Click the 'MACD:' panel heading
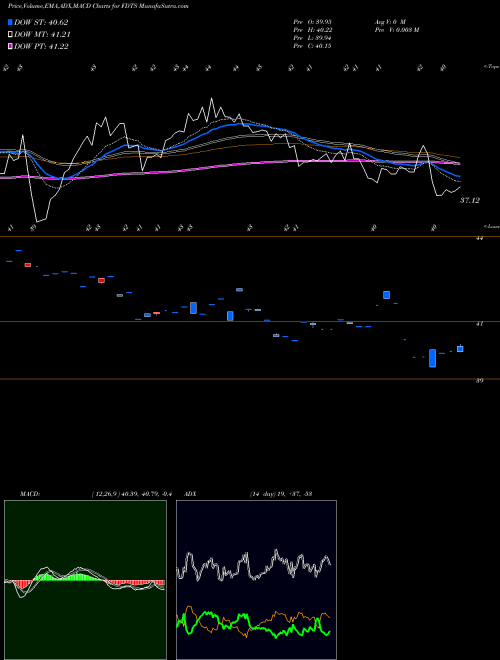Viewport: 500px width, 660px height. coord(29,494)
